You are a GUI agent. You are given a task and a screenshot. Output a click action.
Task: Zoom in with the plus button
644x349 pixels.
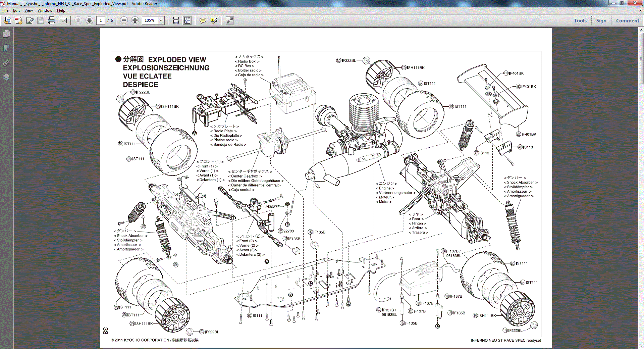click(x=135, y=20)
